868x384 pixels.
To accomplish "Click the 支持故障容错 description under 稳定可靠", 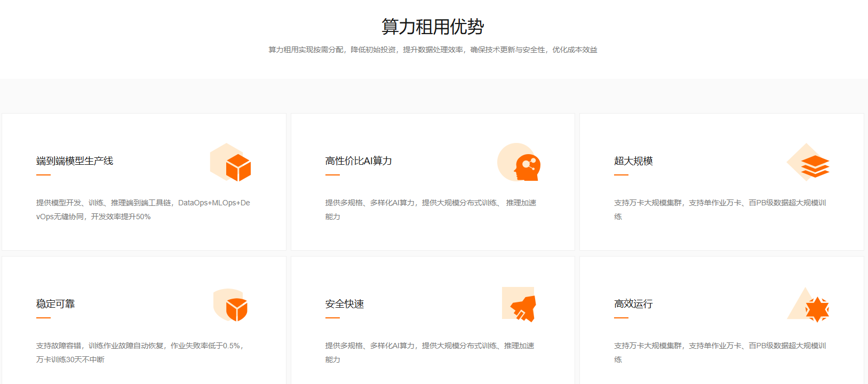I will point(140,353).
